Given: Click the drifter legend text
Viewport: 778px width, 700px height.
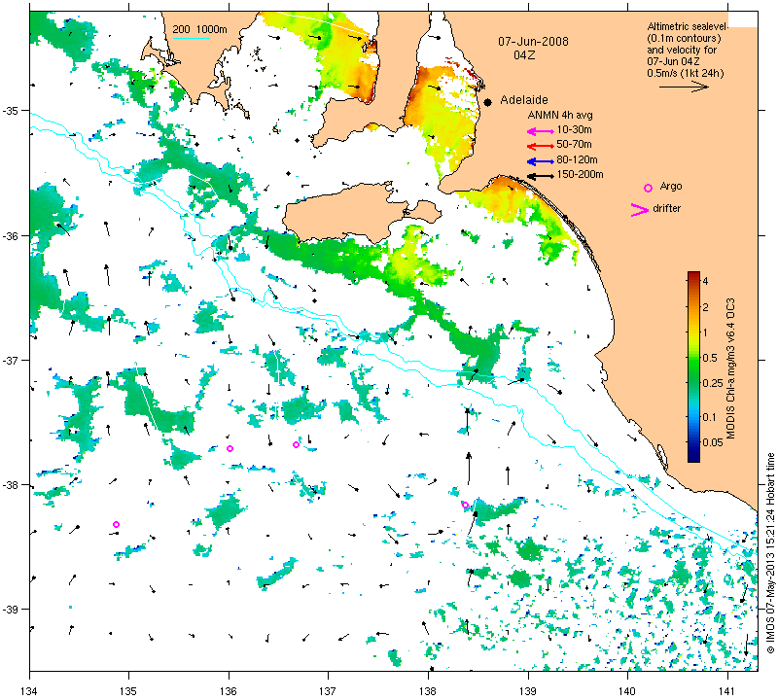Looking at the screenshot, I should click(x=667, y=208).
